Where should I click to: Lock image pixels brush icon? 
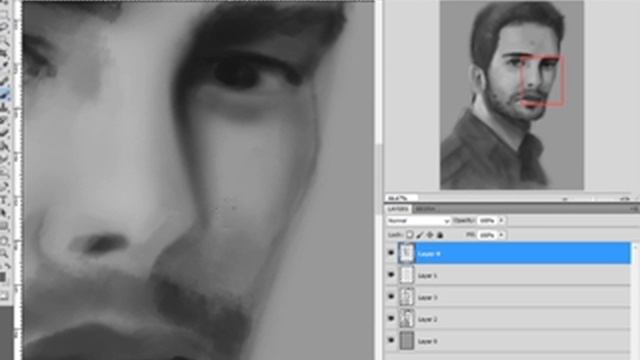(420, 235)
